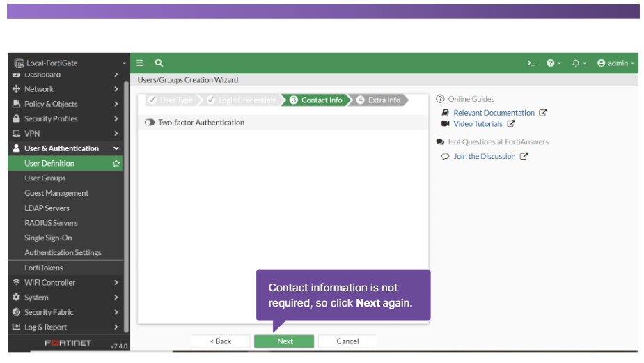The width and height of the screenshot is (644, 363).
Task: Open Join the Discussion link
Action: [x=485, y=156]
